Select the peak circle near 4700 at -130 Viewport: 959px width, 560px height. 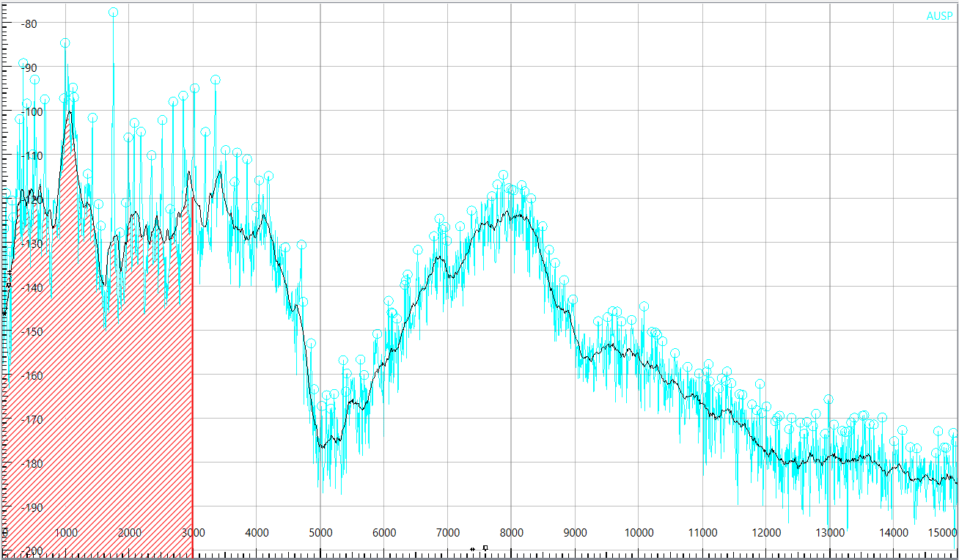(x=301, y=245)
